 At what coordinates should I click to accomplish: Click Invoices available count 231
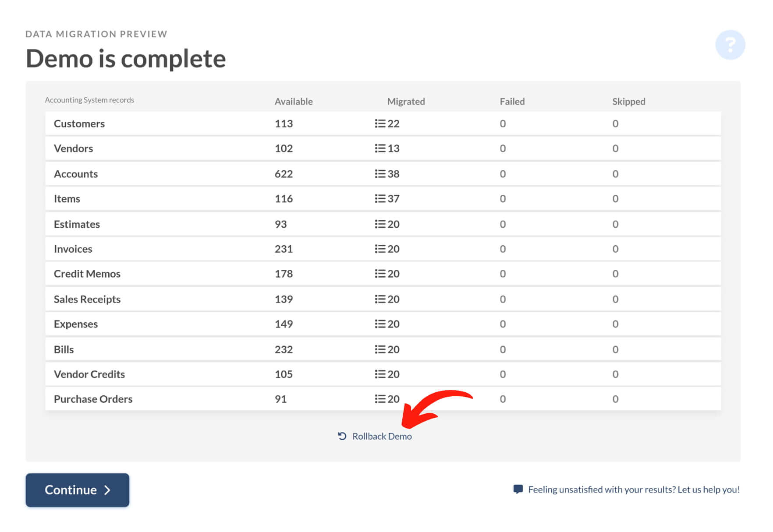[x=284, y=249]
